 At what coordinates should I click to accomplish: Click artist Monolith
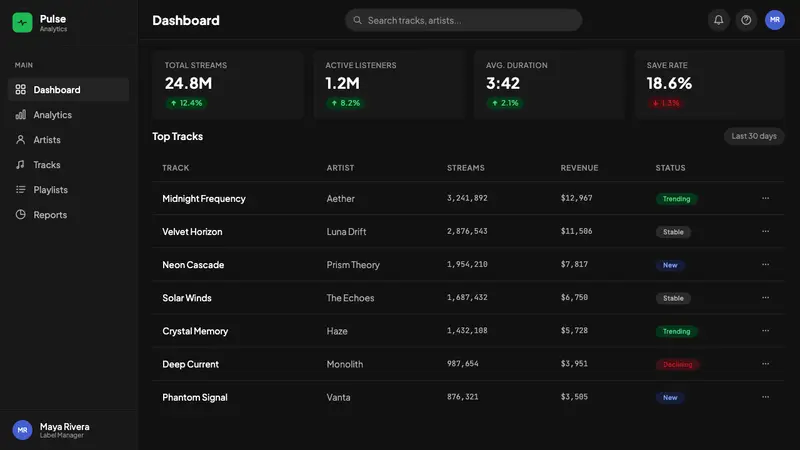(345, 364)
